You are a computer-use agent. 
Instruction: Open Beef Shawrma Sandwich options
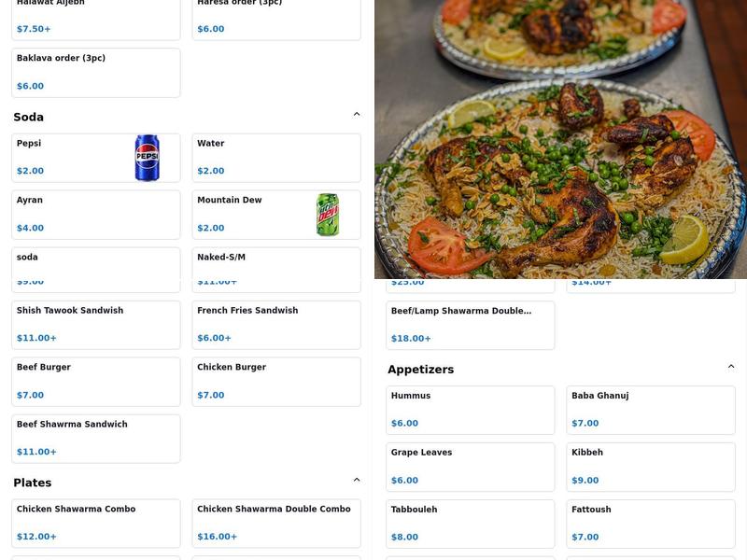click(95, 439)
